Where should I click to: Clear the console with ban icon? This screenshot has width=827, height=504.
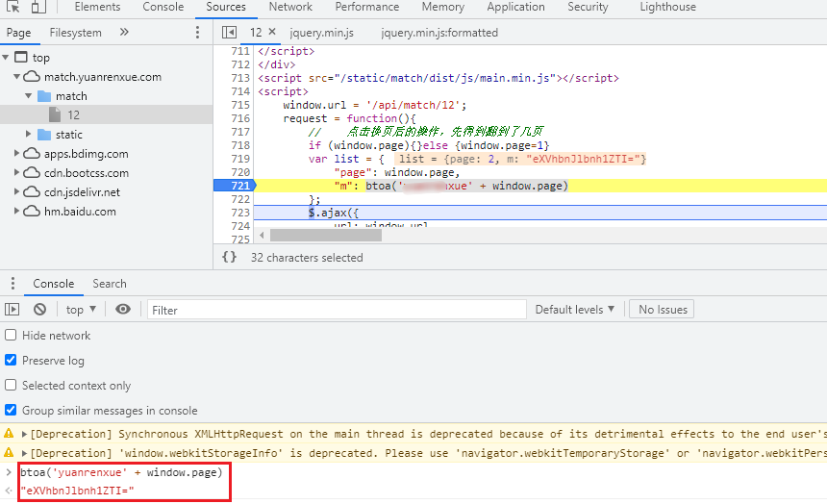click(40, 310)
